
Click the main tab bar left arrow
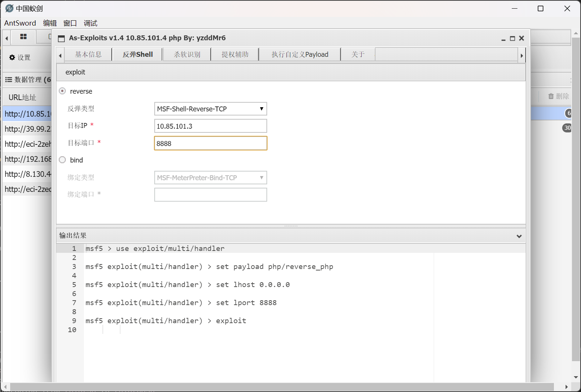click(6, 38)
